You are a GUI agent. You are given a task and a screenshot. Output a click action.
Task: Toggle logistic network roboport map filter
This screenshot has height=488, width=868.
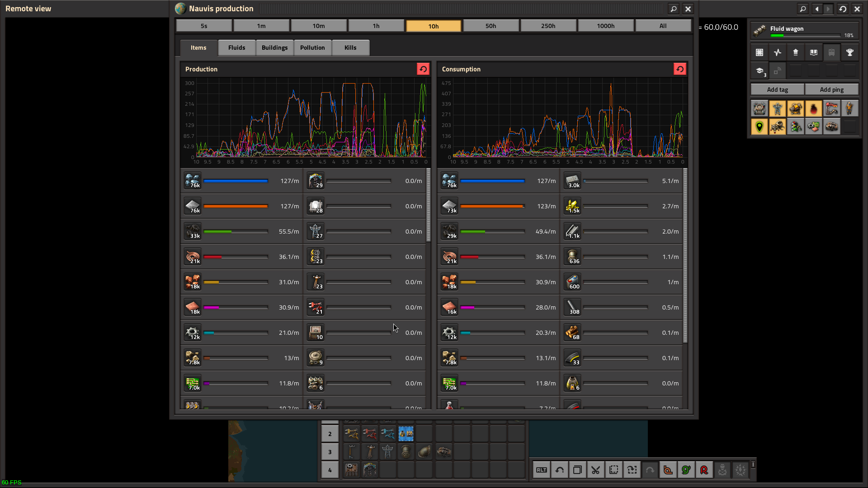759,108
